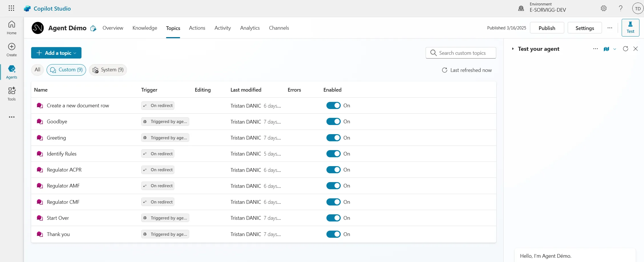The image size is (644, 262).
Task: Open Tools in the sidebar
Action: point(12,94)
